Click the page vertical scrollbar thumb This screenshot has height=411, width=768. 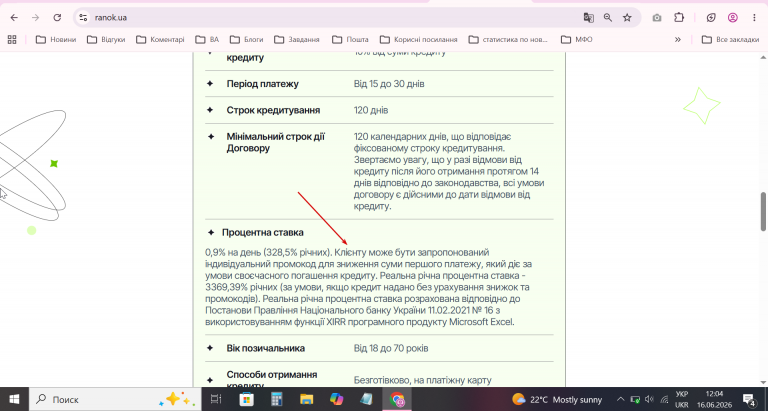click(763, 212)
